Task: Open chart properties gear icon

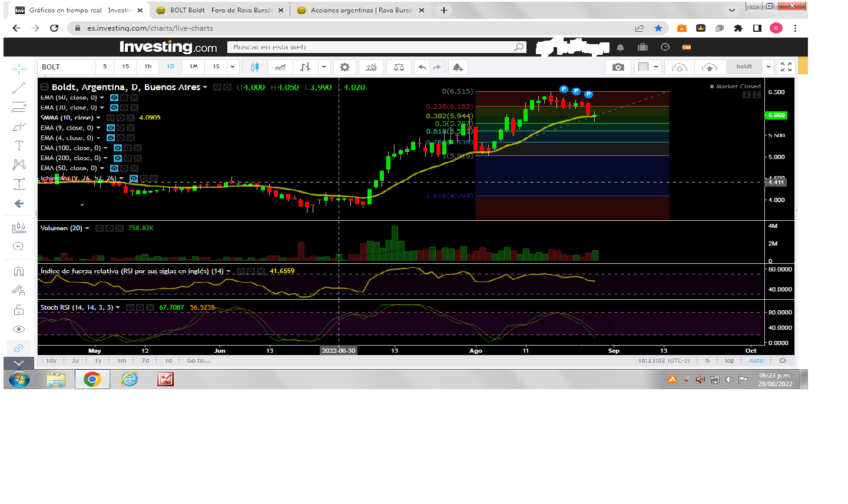Action: point(345,67)
